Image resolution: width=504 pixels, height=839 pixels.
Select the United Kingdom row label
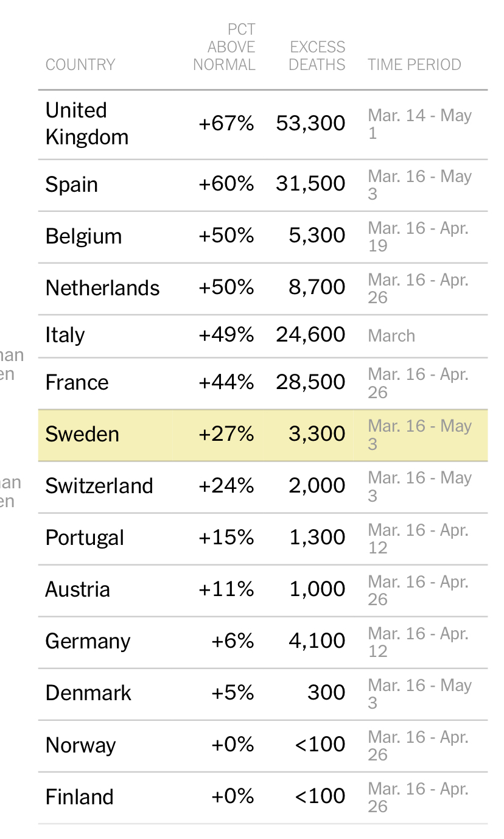coord(87,124)
